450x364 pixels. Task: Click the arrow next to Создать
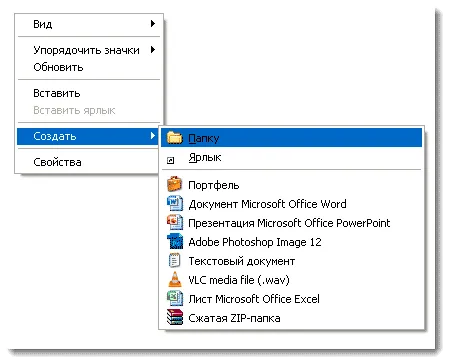coord(153,136)
